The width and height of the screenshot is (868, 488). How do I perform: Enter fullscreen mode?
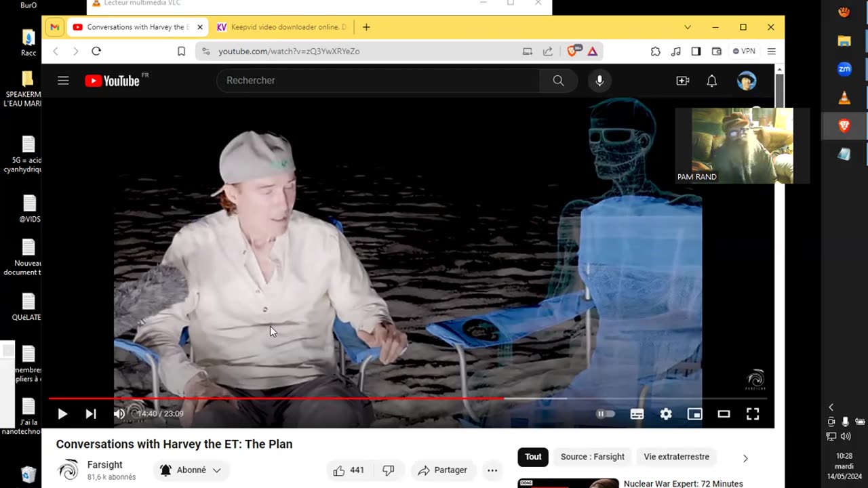click(753, 414)
